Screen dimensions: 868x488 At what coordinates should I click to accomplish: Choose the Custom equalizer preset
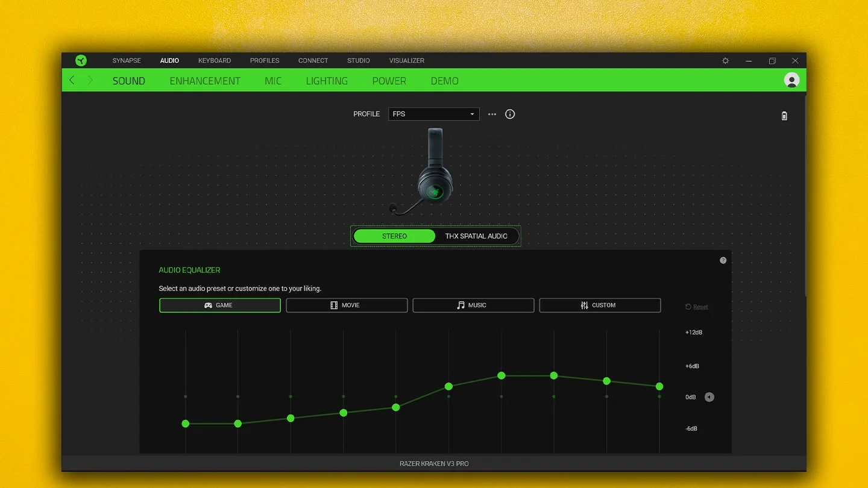click(x=600, y=305)
